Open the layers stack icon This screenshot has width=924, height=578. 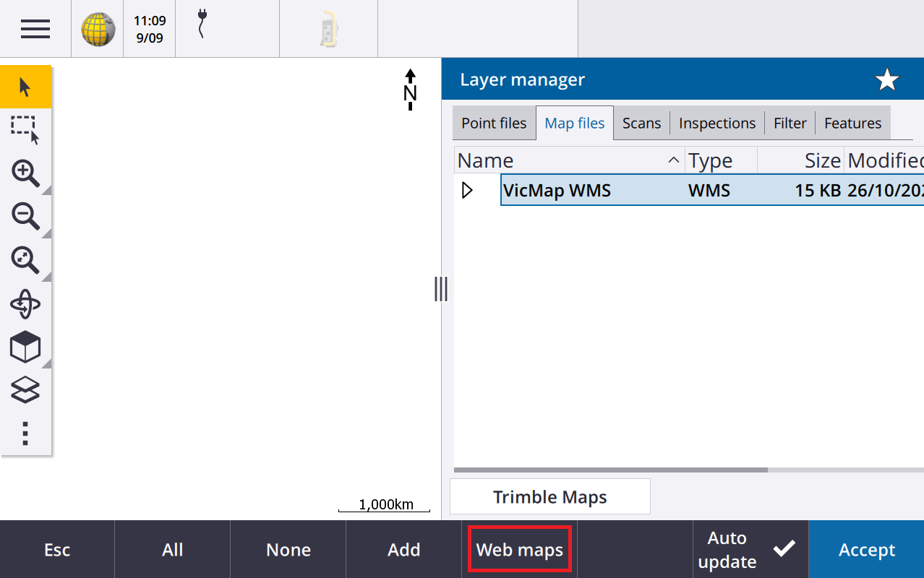[x=25, y=391]
